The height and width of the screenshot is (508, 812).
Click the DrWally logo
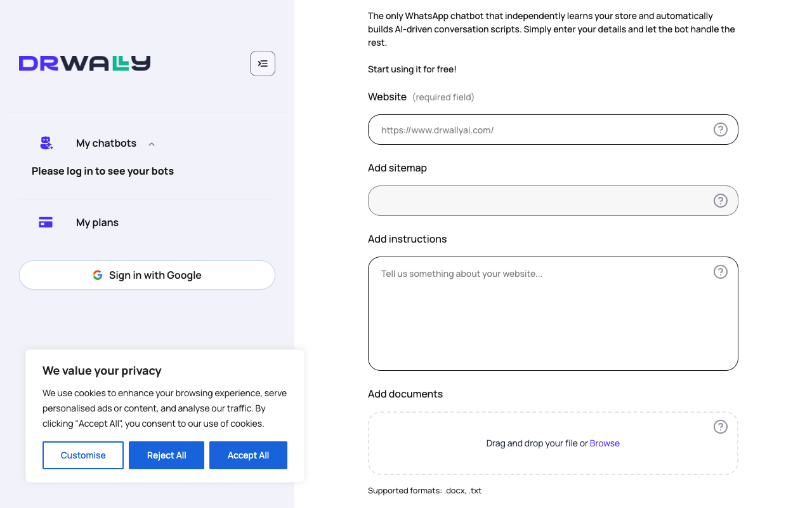coord(84,63)
